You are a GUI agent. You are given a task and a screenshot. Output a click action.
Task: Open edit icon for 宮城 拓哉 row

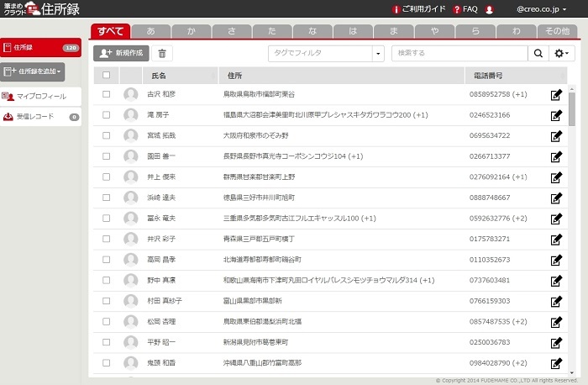tap(555, 136)
